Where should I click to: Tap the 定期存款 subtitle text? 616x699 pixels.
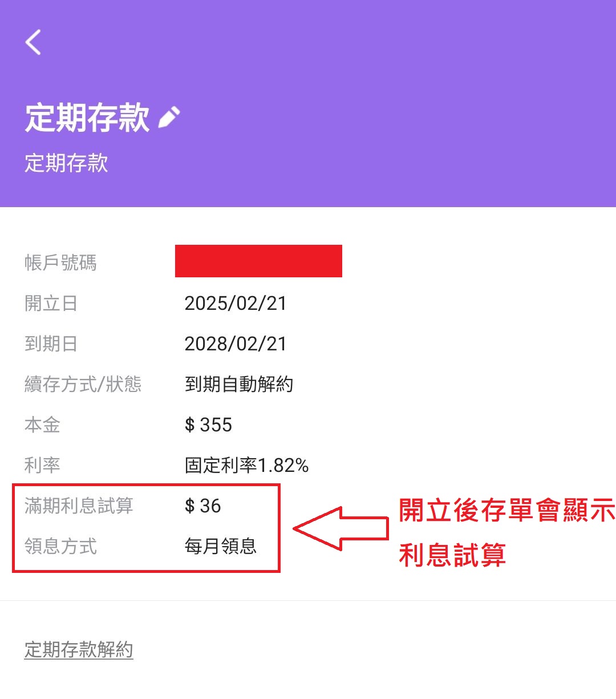pyautogui.click(x=66, y=163)
